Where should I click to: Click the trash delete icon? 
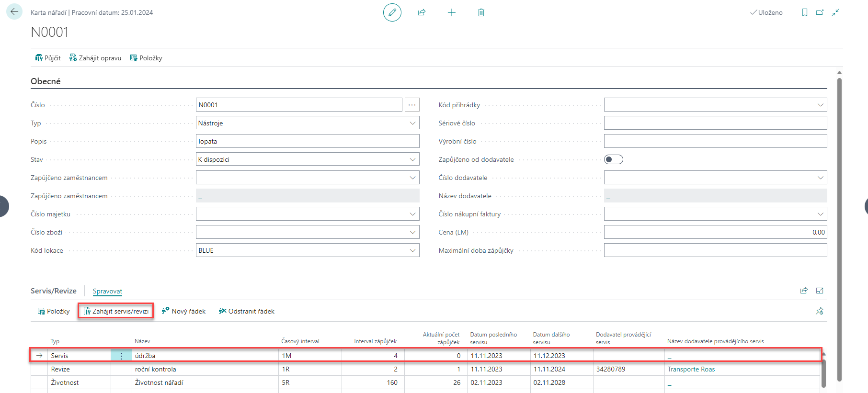pos(481,12)
